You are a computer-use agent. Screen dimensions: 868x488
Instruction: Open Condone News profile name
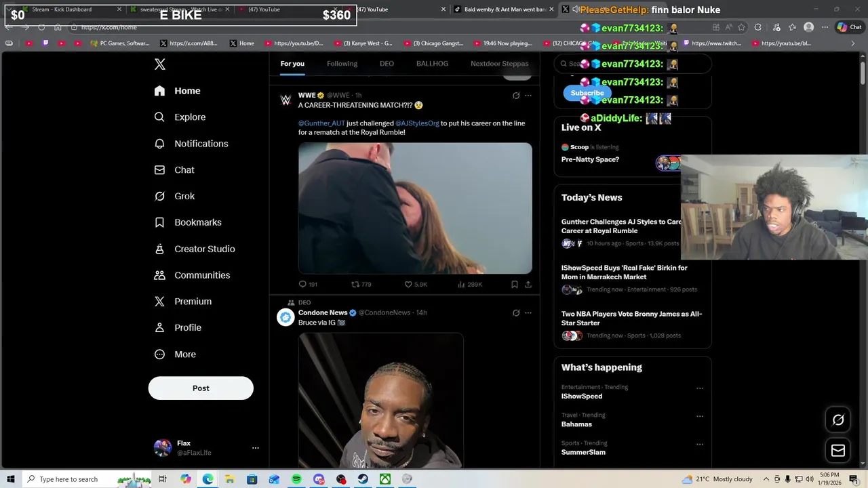click(323, 313)
